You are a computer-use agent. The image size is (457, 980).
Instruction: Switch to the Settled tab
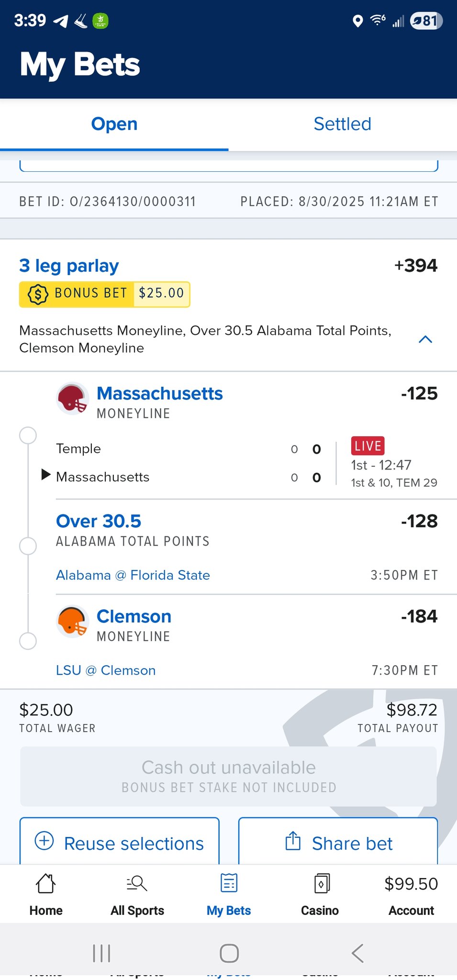[x=343, y=124]
